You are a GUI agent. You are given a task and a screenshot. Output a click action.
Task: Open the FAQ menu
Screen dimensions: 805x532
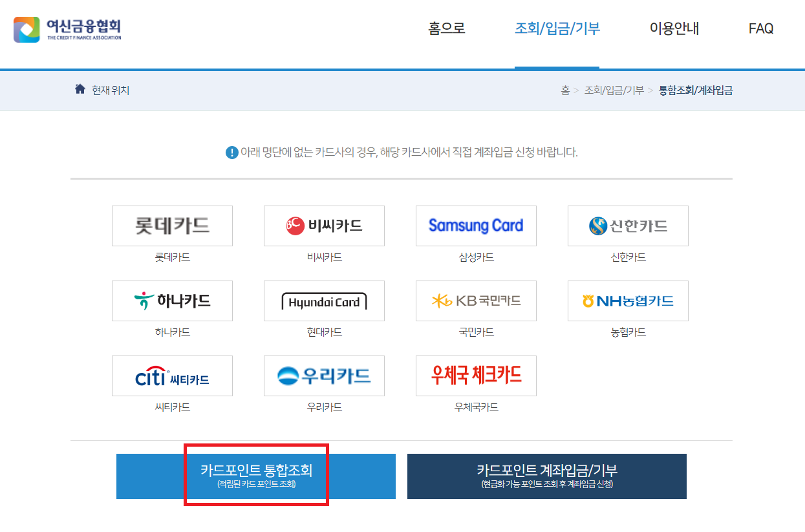pyautogui.click(x=761, y=28)
